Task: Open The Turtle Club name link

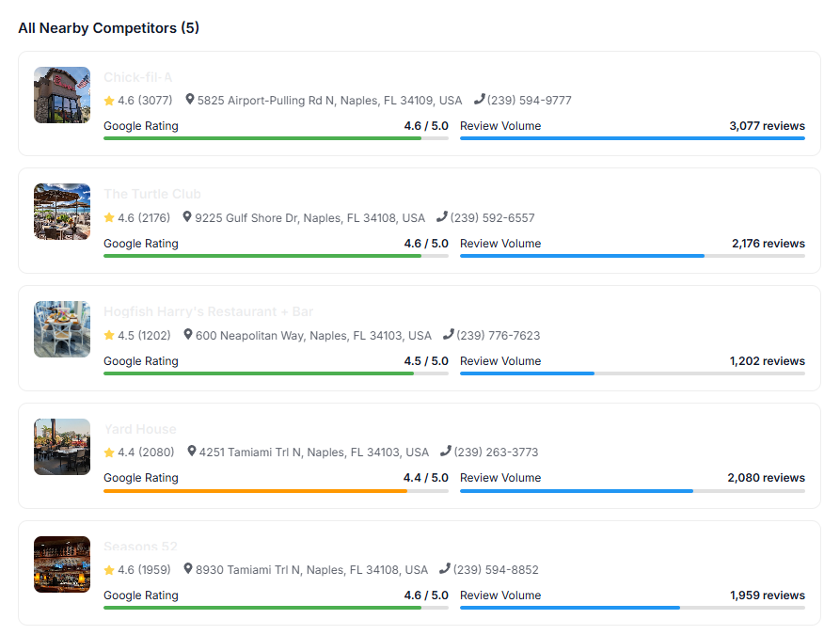Action: [x=152, y=194]
